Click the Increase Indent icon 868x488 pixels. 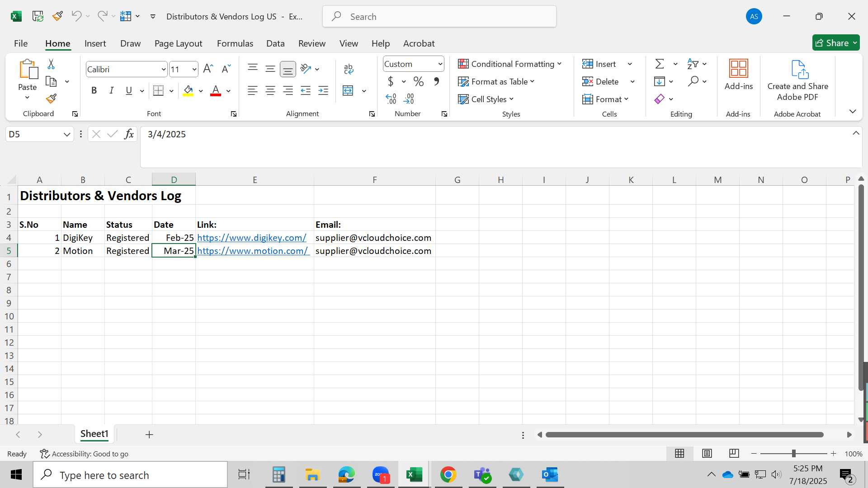(x=323, y=90)
